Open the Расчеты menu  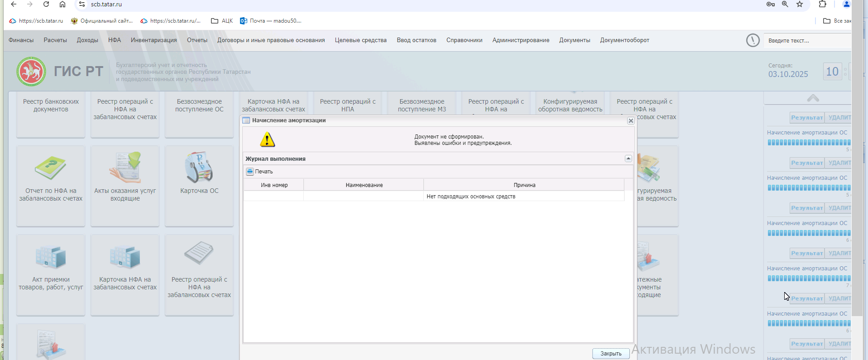tap(55, 40)
